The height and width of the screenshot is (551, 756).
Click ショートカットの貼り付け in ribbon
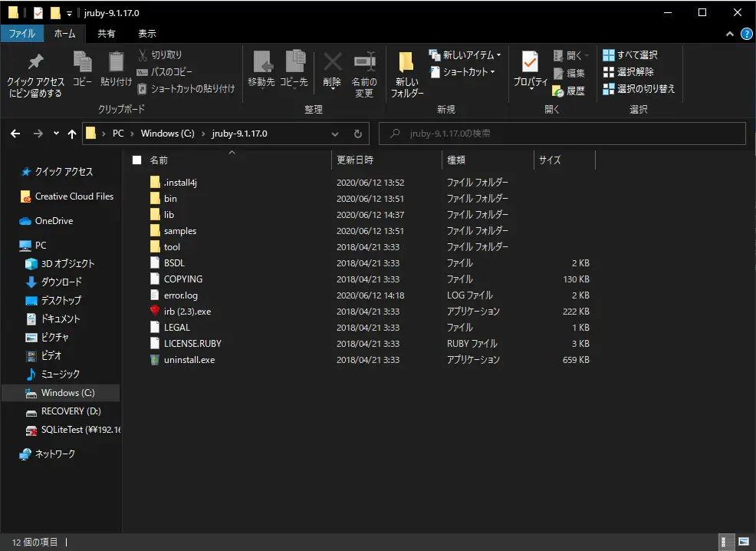(x=186, y=89)
